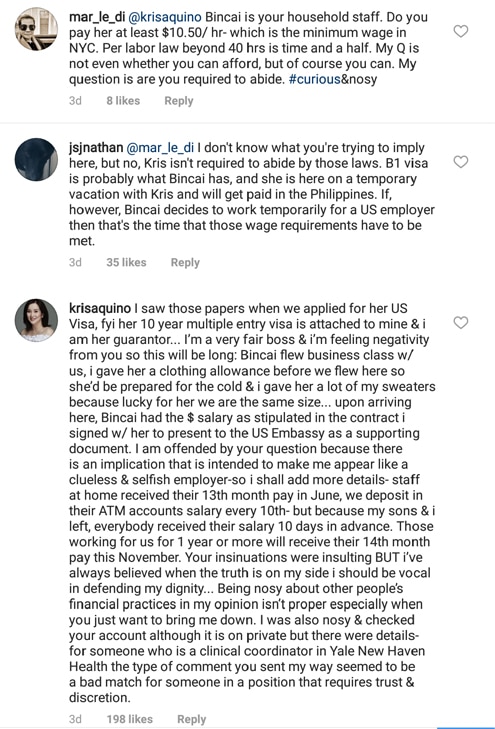View the 198 likes list
This screenshot has width=495, height=729.
[129, 719]
